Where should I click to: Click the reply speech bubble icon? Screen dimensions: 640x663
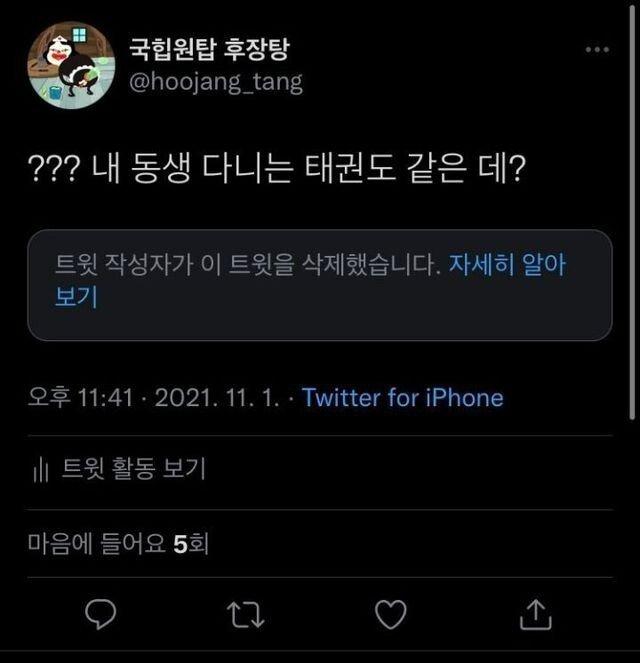pyautogui.click(x=101, y=612)
